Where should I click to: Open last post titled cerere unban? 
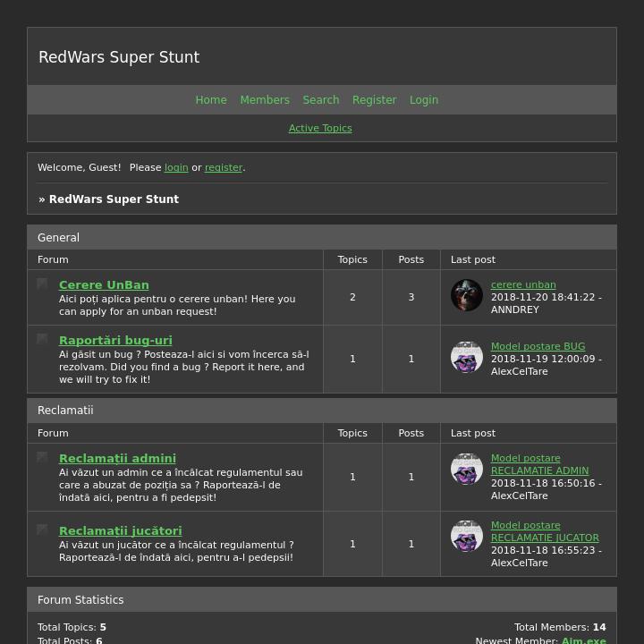coord(523,284)
